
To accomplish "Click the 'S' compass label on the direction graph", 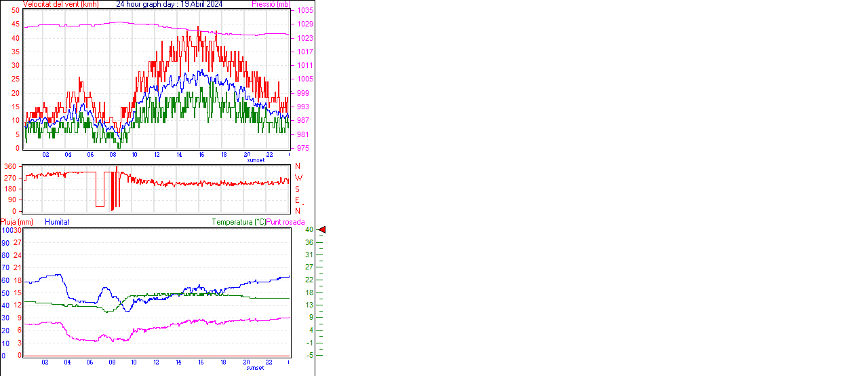I will (298, 189).
